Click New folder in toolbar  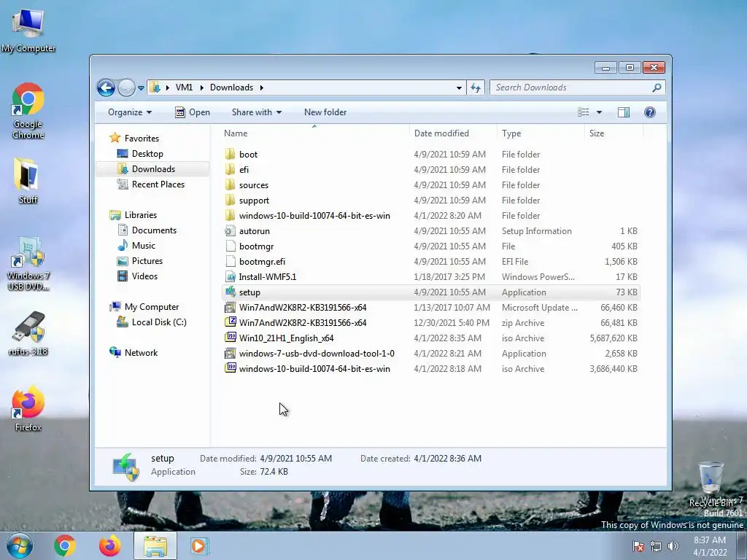pyautogui.click(x=325, y=112)
